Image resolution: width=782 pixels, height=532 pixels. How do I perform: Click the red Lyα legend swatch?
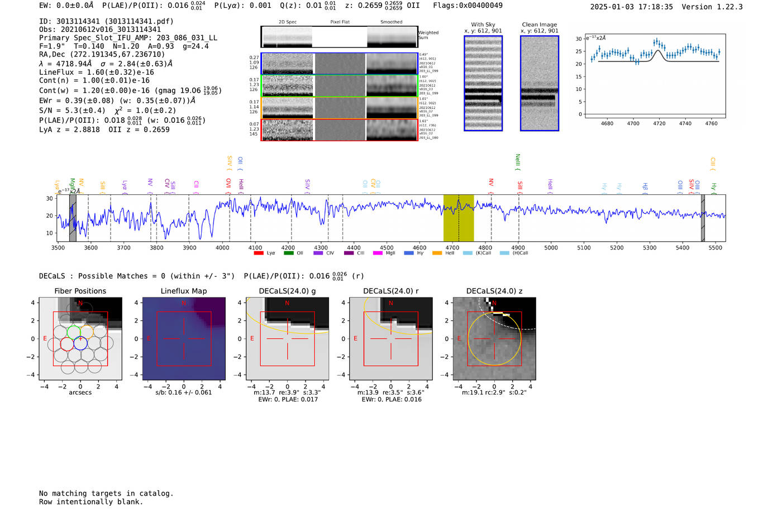pyautogui.click(x=259, y=253)
